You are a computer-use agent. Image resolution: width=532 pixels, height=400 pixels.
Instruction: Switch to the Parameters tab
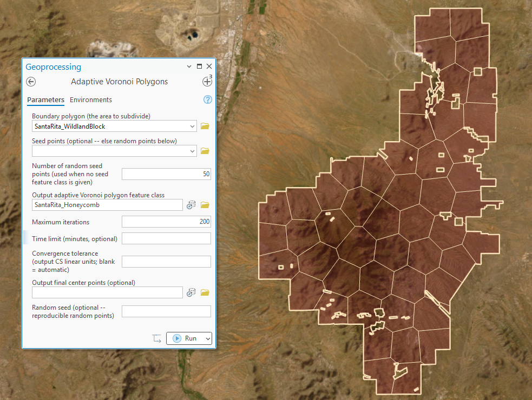pyautogui.click(x=46, y=99)
